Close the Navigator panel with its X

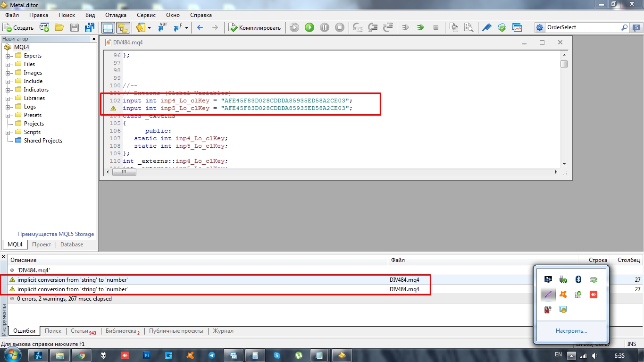(x=93, y=39)
